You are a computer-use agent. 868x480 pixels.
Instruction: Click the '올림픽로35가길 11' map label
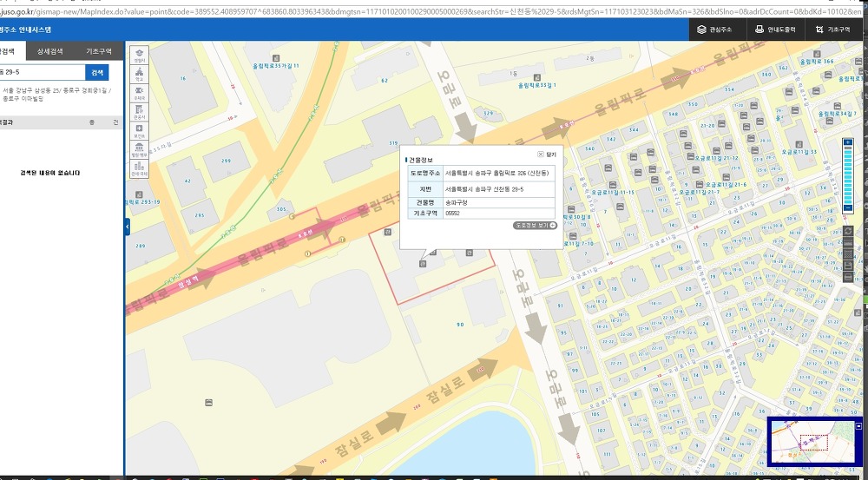click(275, 66)
